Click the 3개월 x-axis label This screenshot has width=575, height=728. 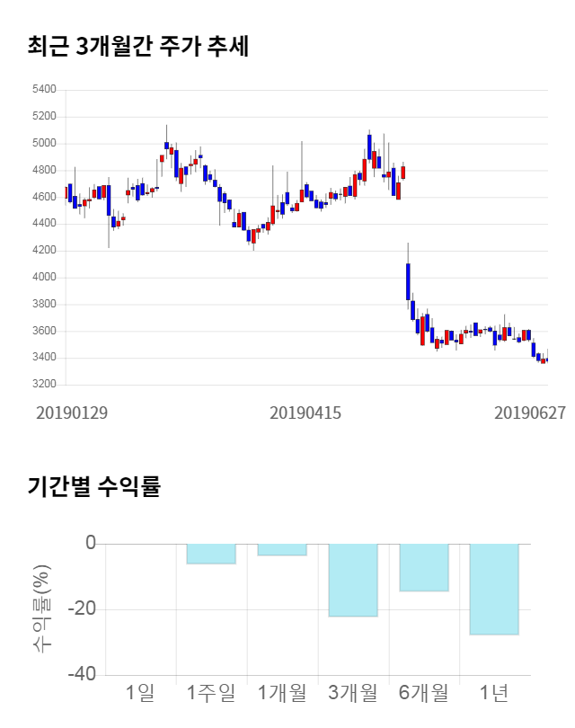click(353, 693)
